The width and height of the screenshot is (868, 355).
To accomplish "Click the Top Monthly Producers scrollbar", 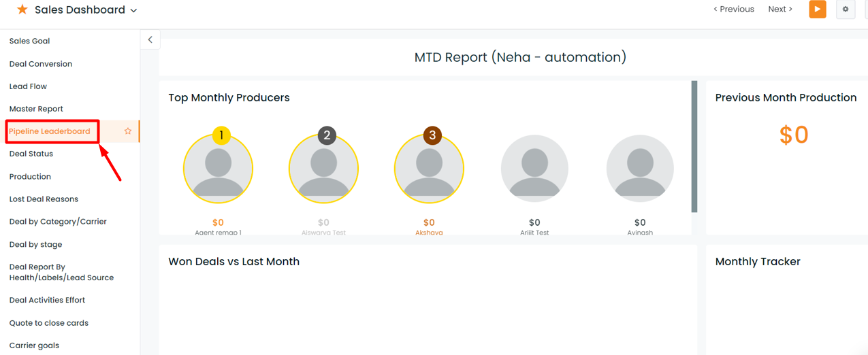I will [694, 146].
